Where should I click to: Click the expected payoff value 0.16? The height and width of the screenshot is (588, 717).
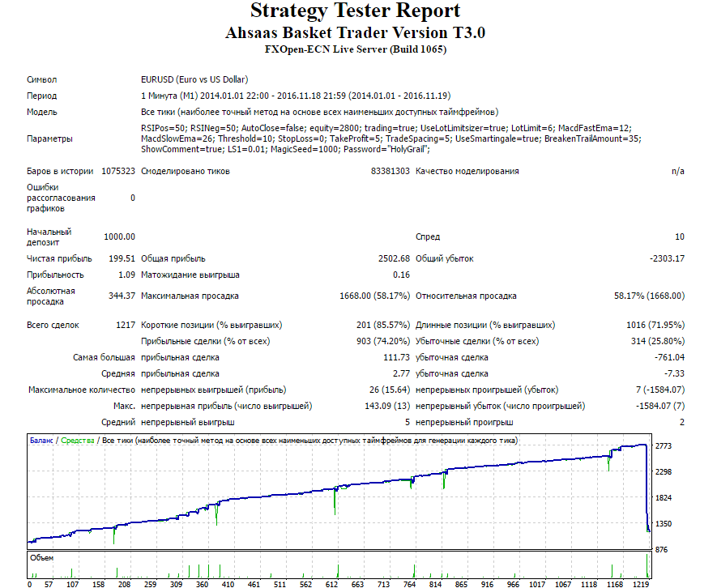coord(401,275)
